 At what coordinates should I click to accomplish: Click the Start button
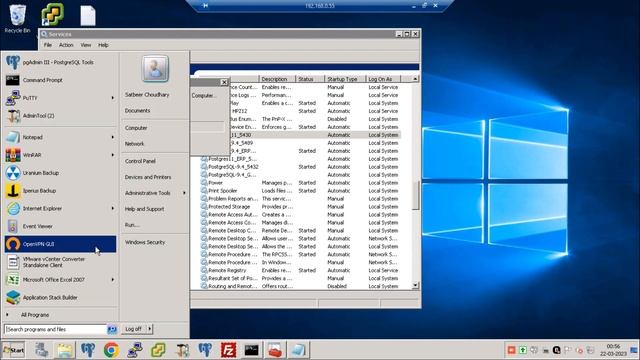point(13,350)
